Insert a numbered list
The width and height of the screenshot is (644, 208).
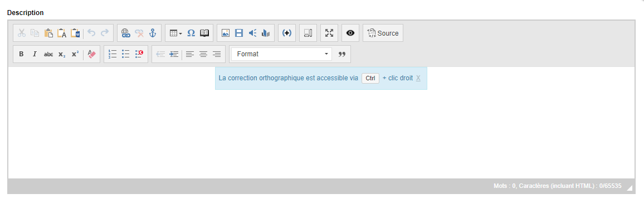(x=112, y=54)
